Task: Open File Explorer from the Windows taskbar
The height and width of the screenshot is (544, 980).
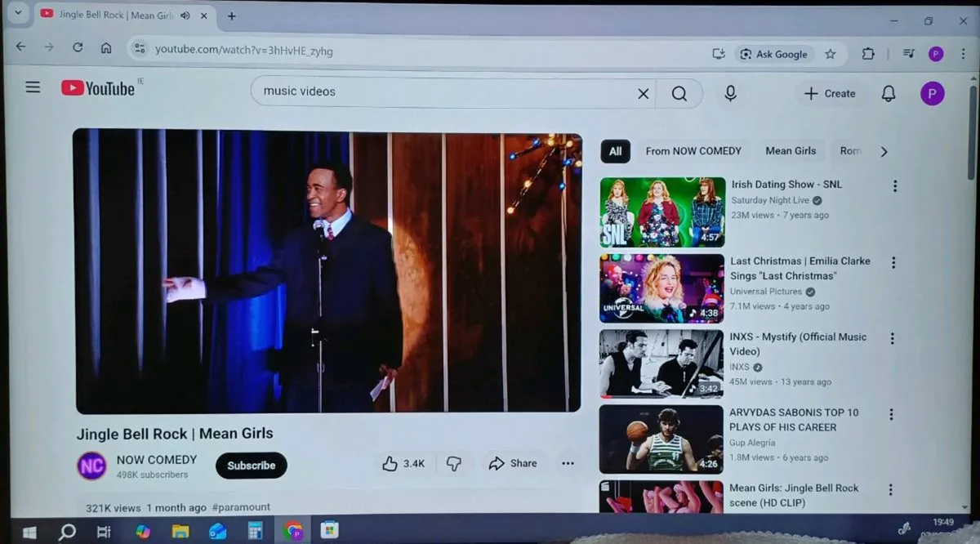Action: (x=180, y=532)
